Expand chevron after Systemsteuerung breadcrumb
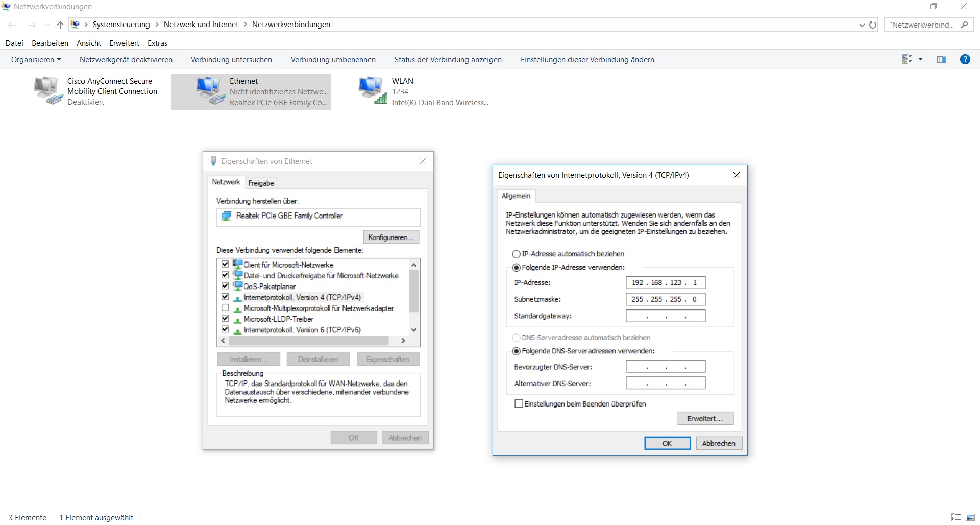Screen dimensions: 980x525 pyautogui.click(x=157, y=25)
